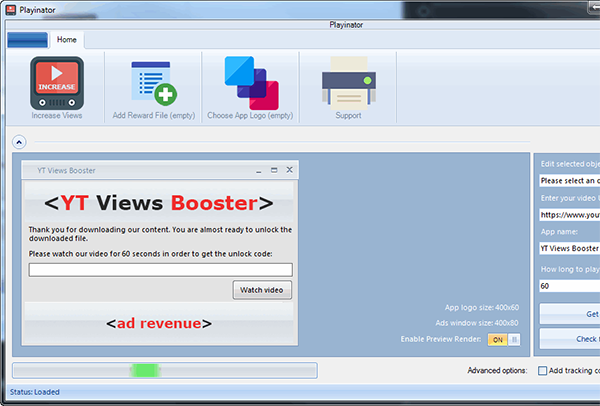Switch to the Home tab

[x=67, y=40]
